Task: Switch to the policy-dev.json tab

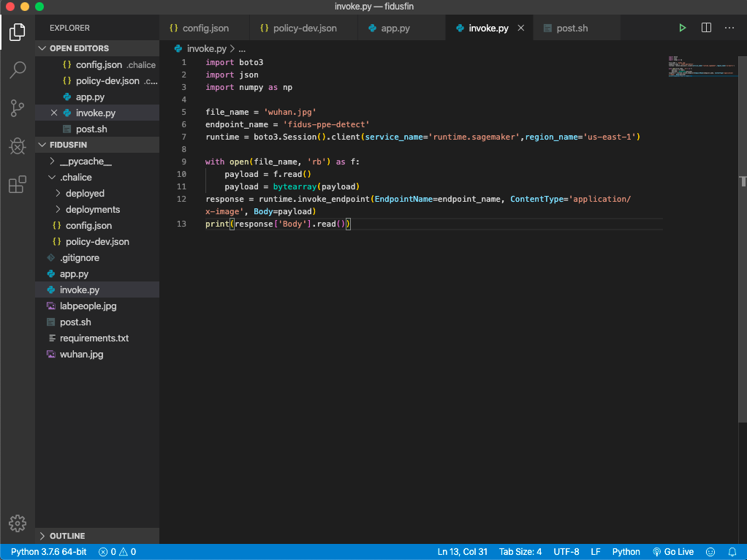Action: 304,28
